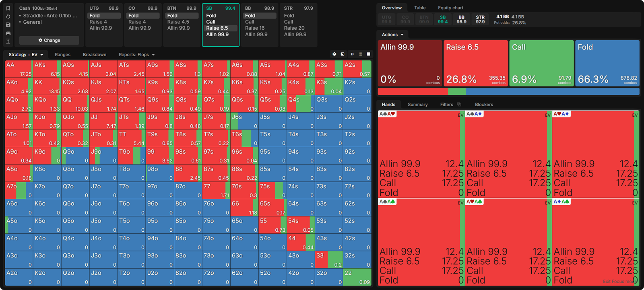Click the crosshair grid layout icon
644x290 pixels.
(x=352, y=54)
